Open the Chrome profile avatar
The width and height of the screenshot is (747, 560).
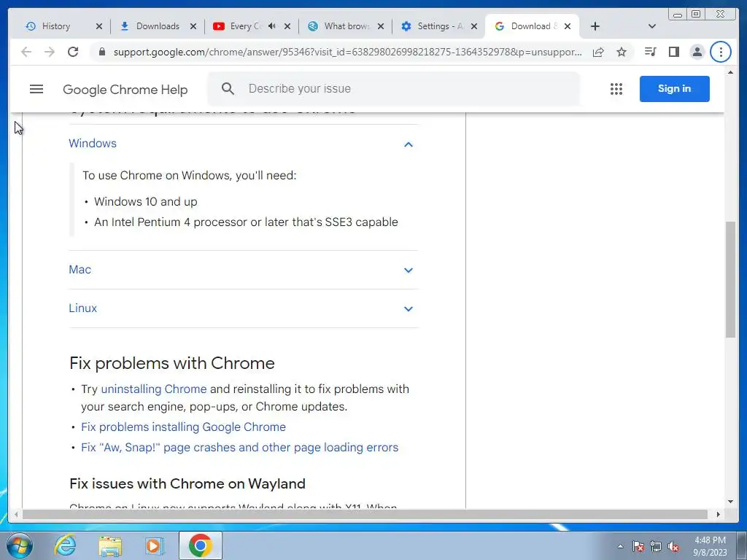[697, 52]
